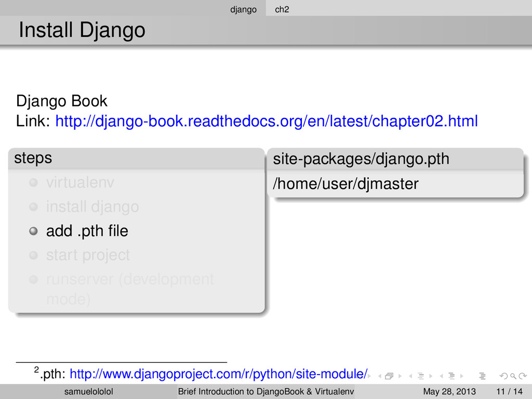Click the 11 / 14 page counter
The height and width of the screenshot is (399, 532).
[509, 392]
